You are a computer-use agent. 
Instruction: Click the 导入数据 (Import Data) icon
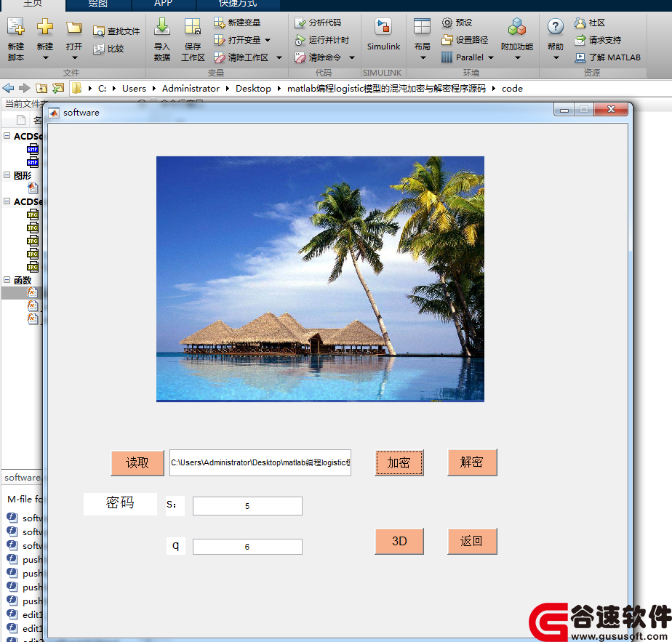[x=162, y=27]
